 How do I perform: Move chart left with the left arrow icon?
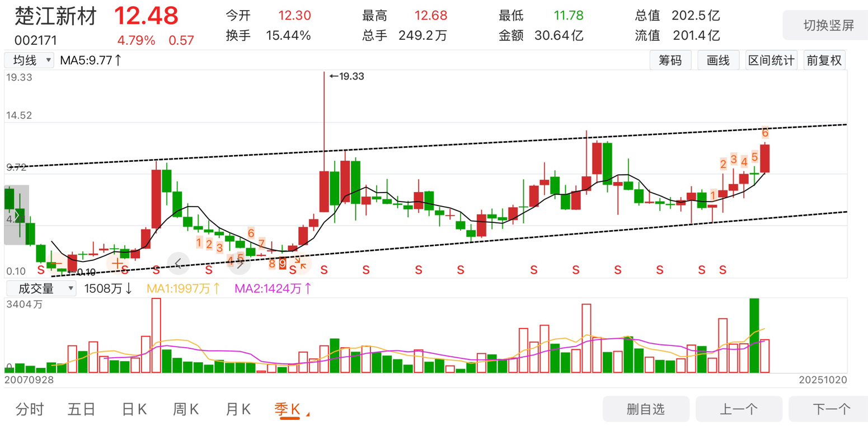[x=179, y=263]
